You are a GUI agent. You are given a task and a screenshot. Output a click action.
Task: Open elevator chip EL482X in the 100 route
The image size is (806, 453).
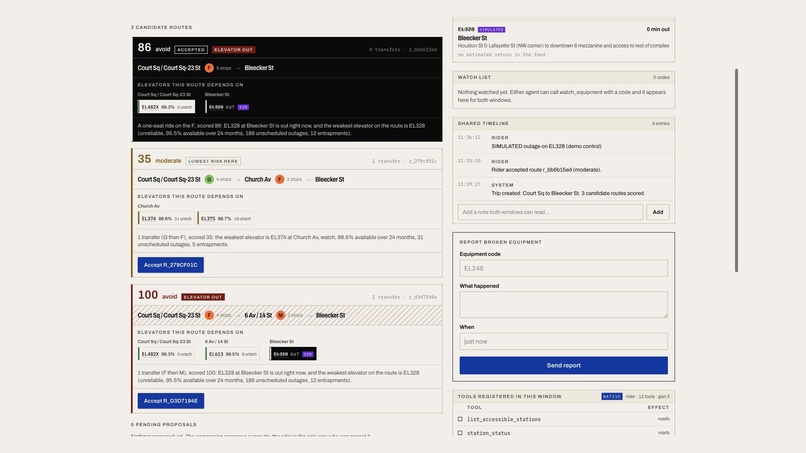coord(167,354)
